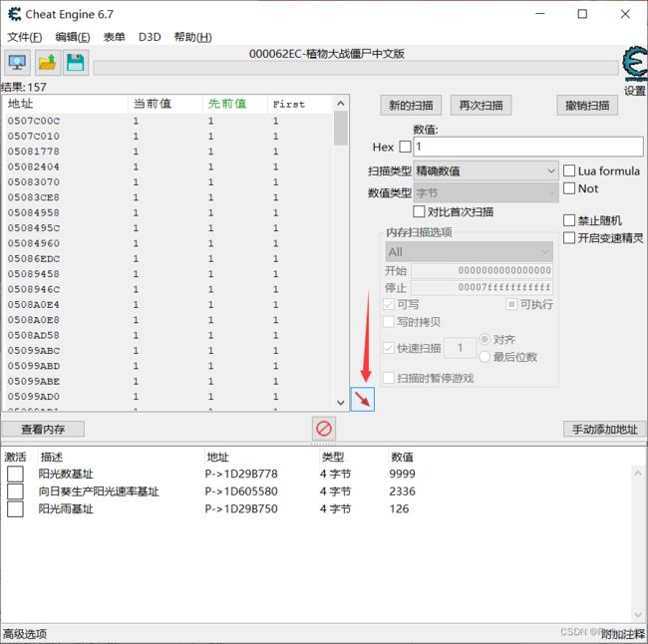Viewport: 648px width, 644px height.
Task: Click address P->1D29B778 in address list
Action: pyautogui.click(x=241, y=474)
